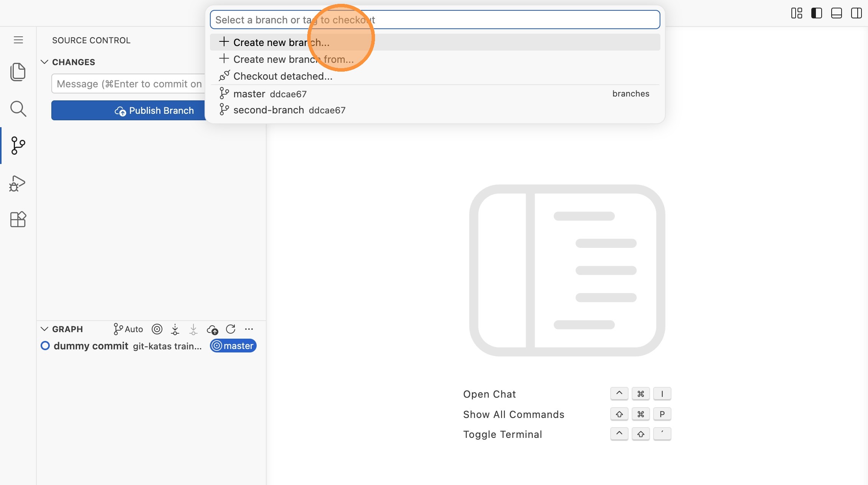Viewport: 868px width, 485px height.
Task: Collapse the CHANGES section
Action: tap(44, 62)
